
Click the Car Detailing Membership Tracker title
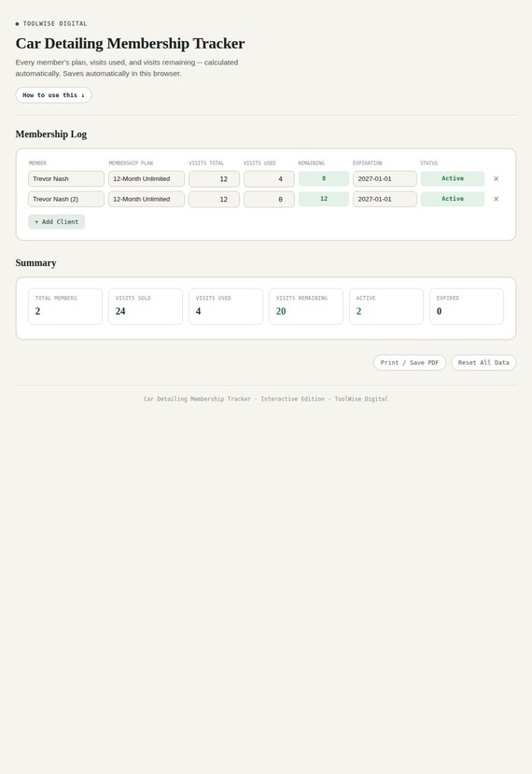click(130, 44)
